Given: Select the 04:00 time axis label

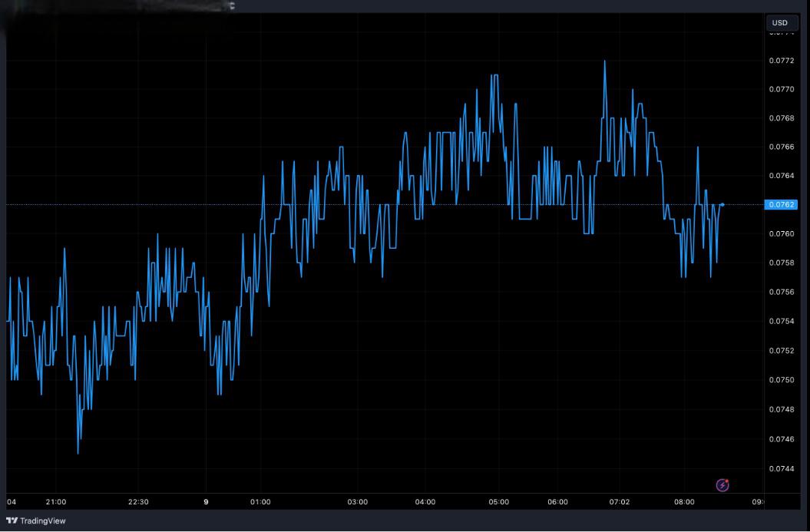Looking at the screenshot, I should (425, 502).
